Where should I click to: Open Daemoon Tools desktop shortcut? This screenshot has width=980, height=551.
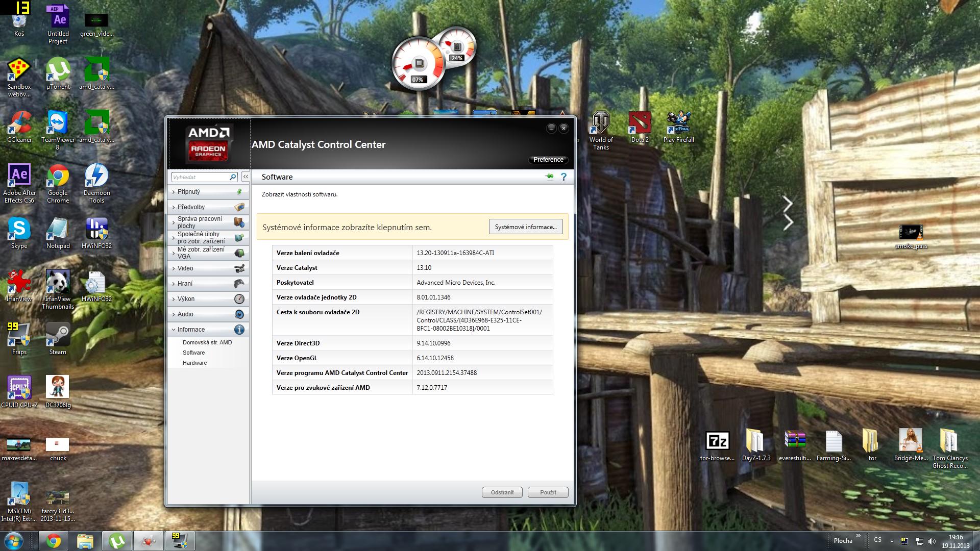click(96, 183)
